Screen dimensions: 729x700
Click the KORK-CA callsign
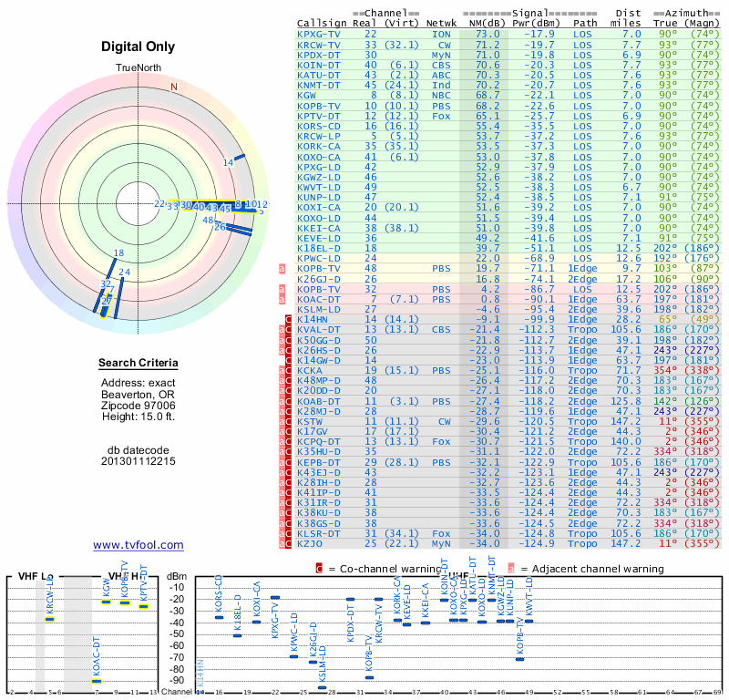pos(319,147)
